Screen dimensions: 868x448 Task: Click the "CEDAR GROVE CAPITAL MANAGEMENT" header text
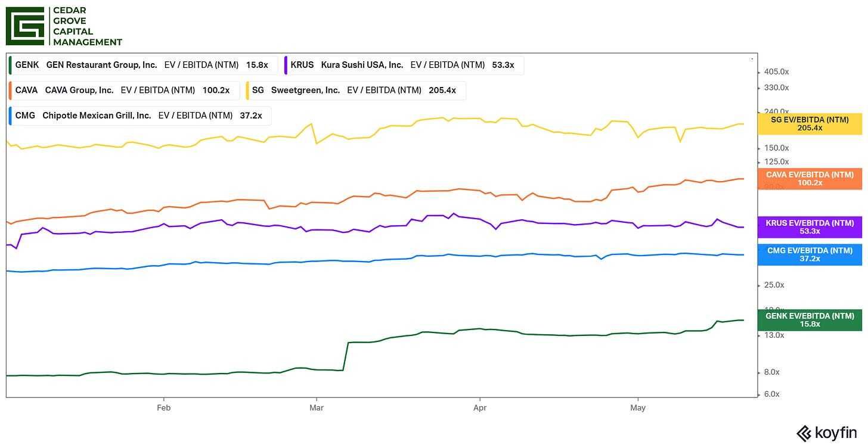(x=87, y=26)
